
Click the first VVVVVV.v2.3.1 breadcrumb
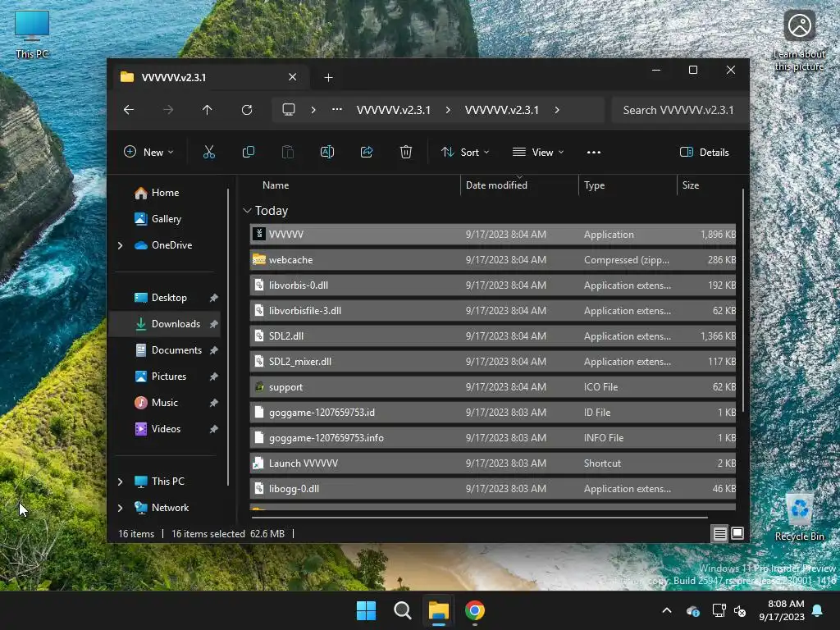394,110
